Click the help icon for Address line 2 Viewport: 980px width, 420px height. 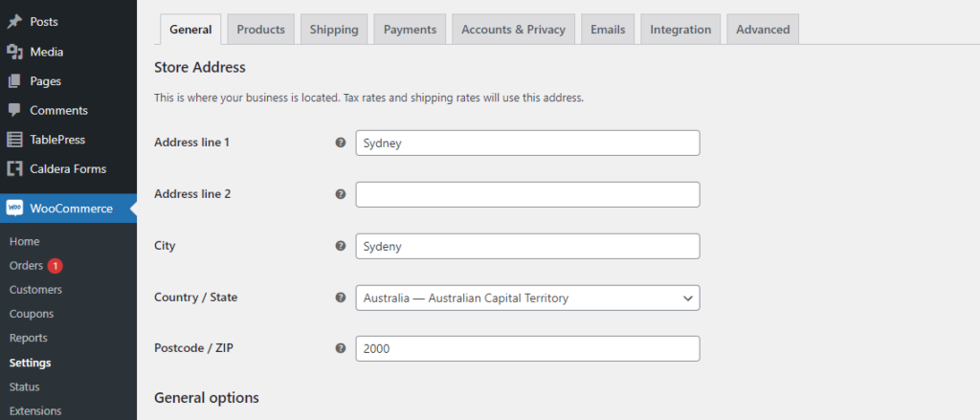[341, 194]
